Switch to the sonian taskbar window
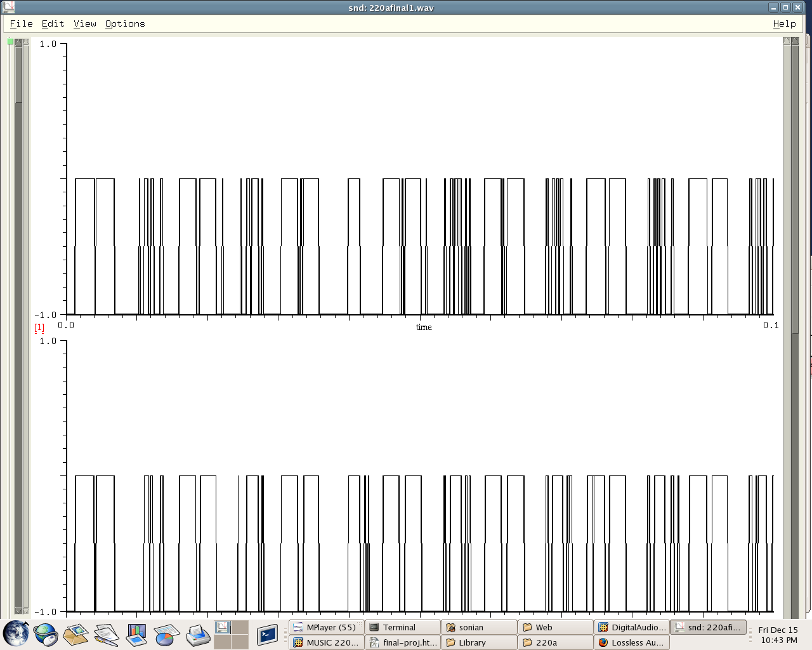 click(x=480, y=627)
